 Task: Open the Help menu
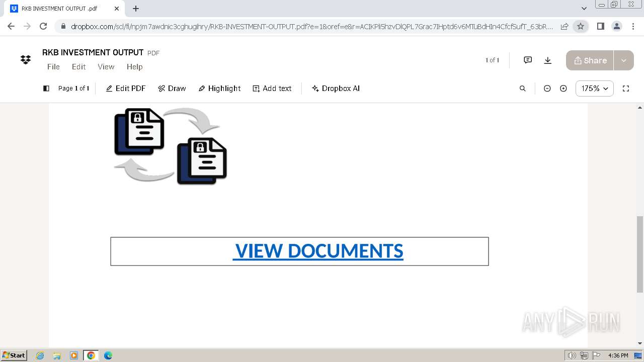134,66
